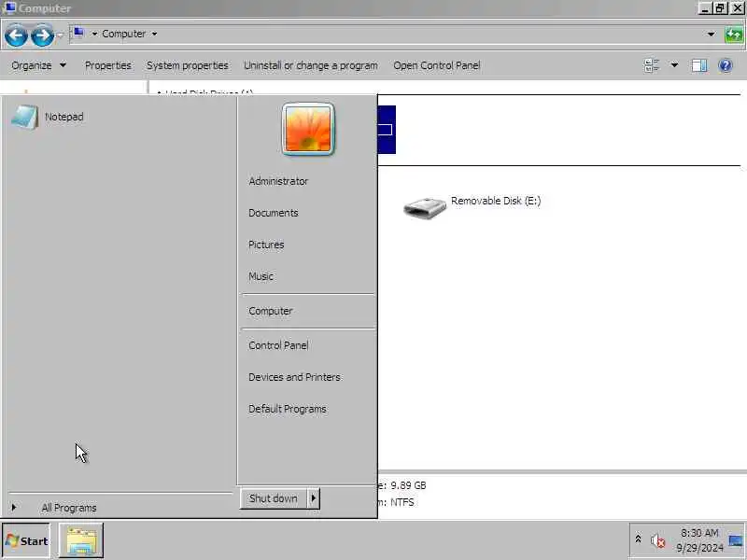Open Devices and Printers in Start menu
747x560 pixels.
[294, 377]
